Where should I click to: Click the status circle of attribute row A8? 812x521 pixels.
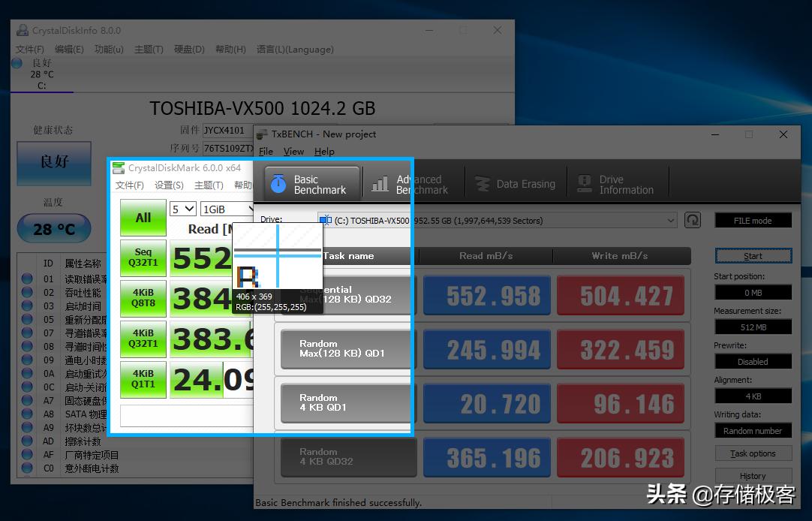(x=27, y=414)
